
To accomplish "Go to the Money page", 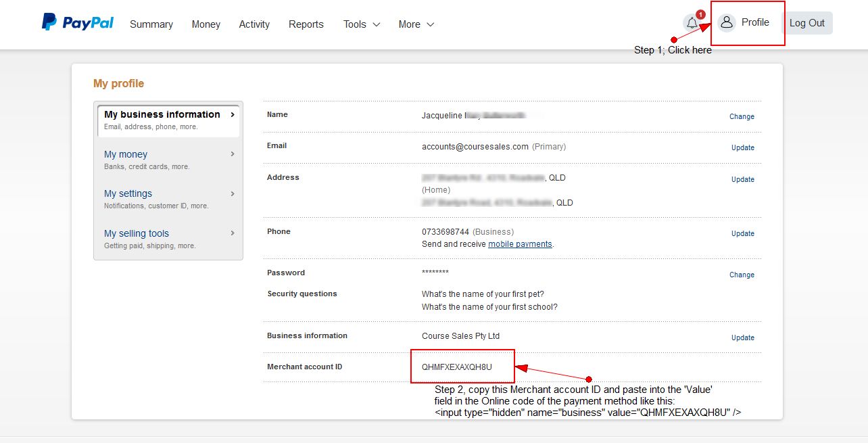I will pyautogui.click(x=206, y=24).
